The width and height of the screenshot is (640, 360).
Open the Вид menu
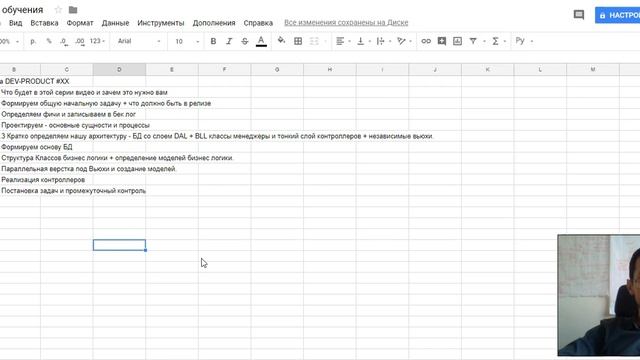16,23
